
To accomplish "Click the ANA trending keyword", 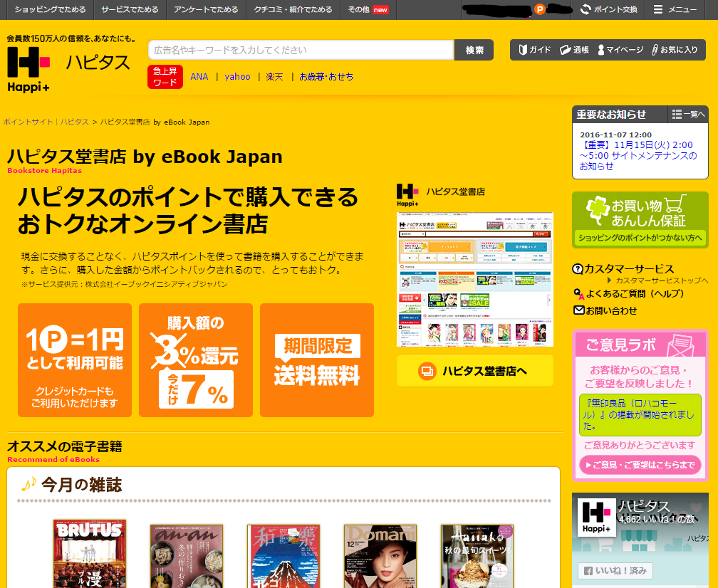I will [199, 77].
